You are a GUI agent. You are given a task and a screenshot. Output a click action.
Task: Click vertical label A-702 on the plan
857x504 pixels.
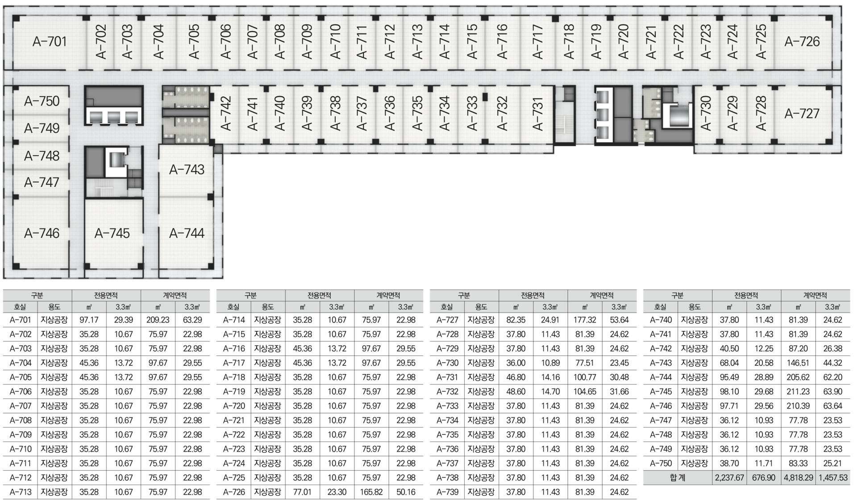click(101, 41)
